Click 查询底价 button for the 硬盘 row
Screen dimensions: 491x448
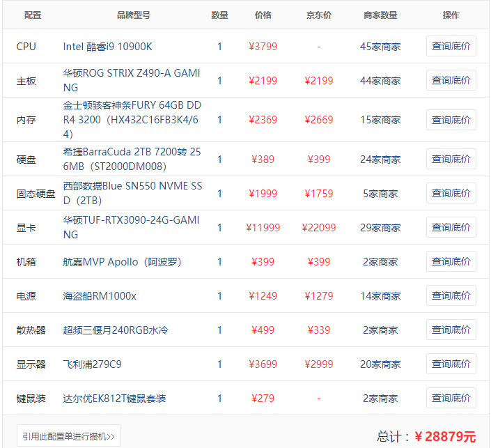tap(451, 160)
